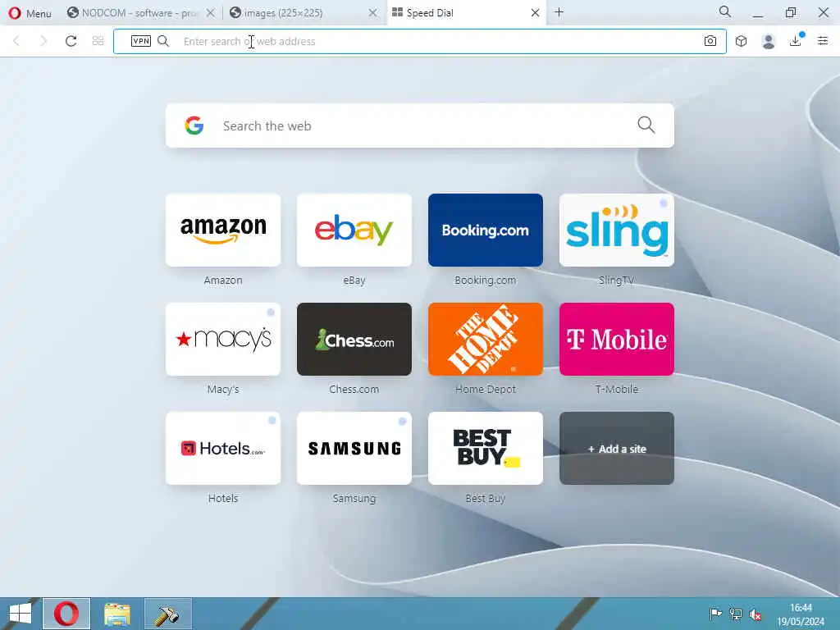Open the eBay speed dial tile
This screenshot has height=630, width=840.
[354, 230]
